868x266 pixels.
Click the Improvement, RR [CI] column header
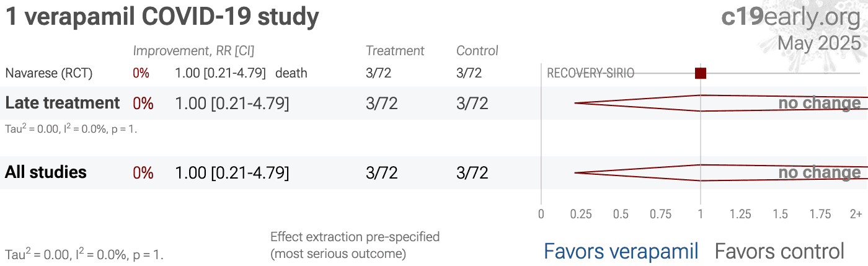(193, 51)
